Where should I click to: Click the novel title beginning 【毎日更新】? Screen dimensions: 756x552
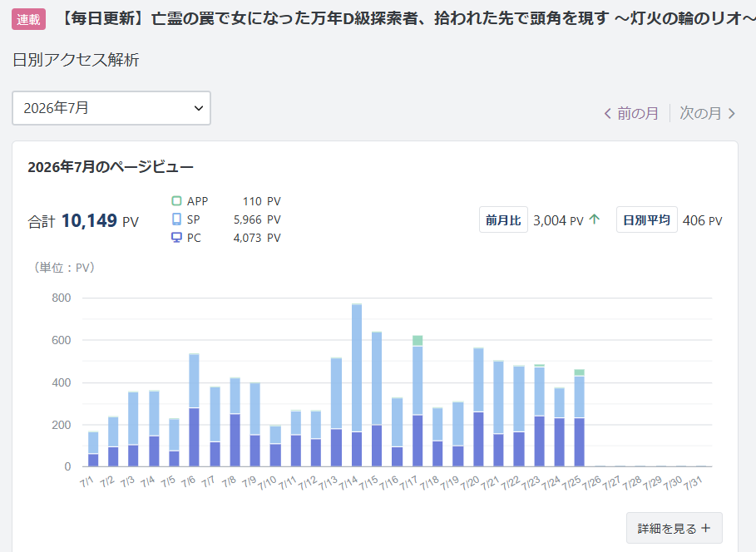tap(408, 18)
